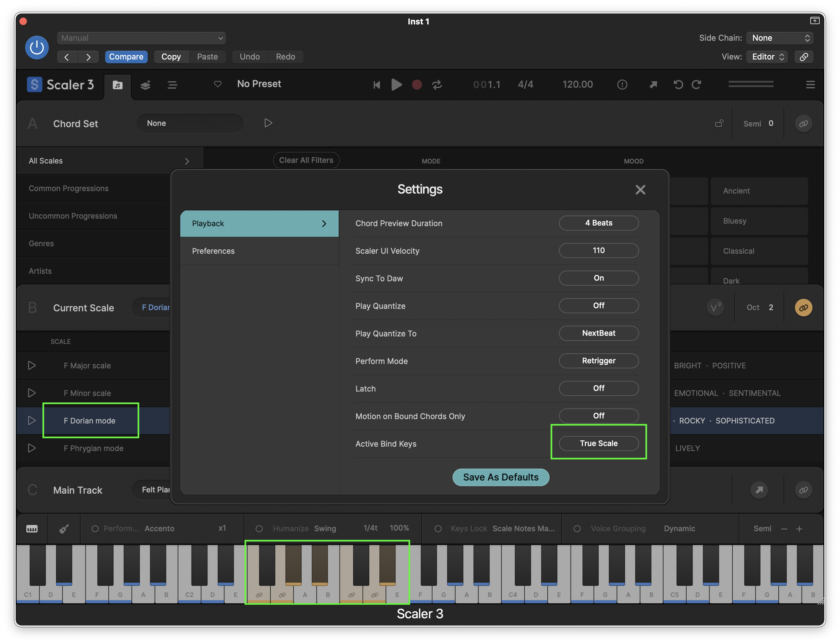Click the guitar view icon
Image resolution: width=840 pixels, height=644 pixels.
click(64, 529)
